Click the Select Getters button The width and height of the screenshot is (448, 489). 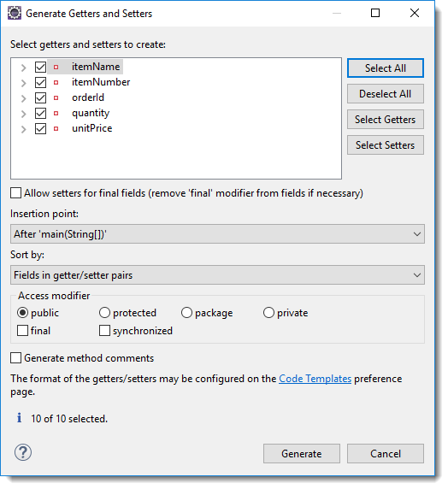[x=386, y=119]
